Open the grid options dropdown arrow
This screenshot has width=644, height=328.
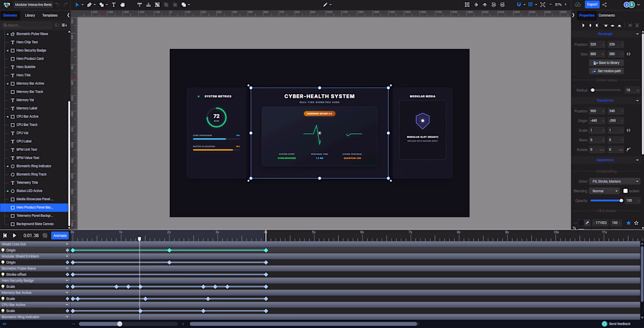pos(536,5)
